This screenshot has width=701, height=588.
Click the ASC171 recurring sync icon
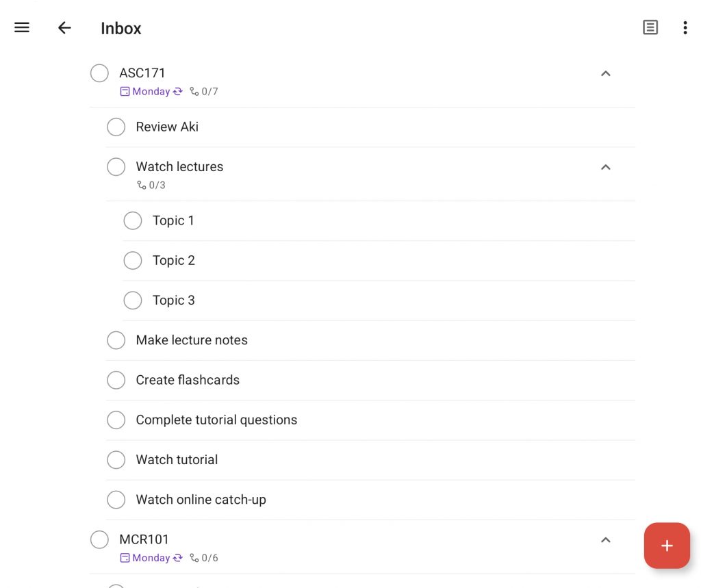click(x=178, y=92)
